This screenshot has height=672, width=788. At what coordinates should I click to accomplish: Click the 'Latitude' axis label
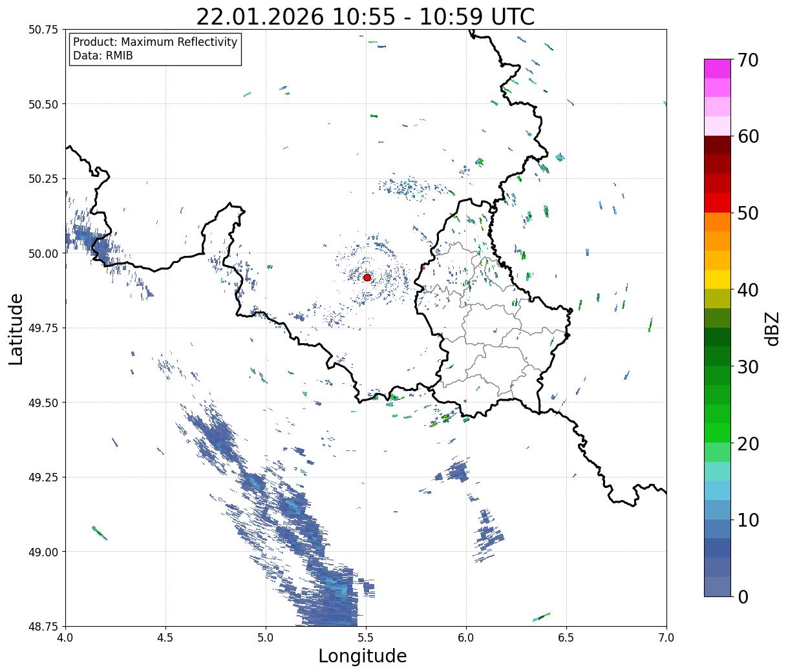[x=16, y=328]
